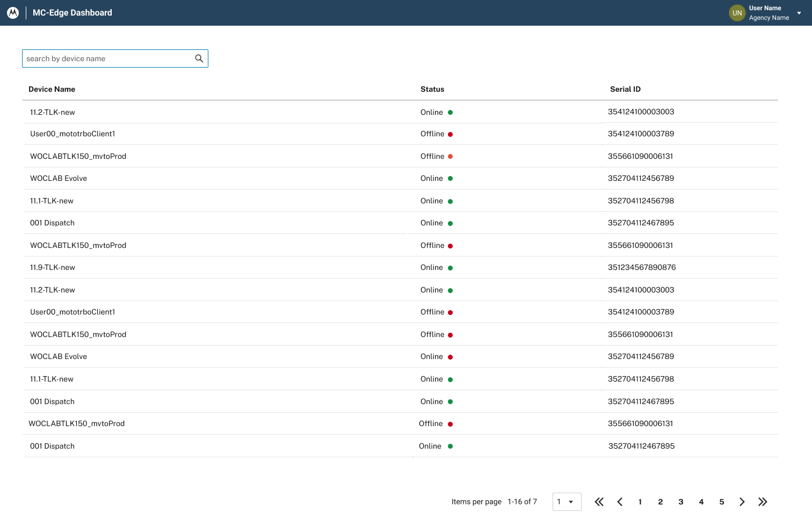The height and width of the screenshot is (527, 812).
Task: Select page 3 in pagination
Action: coord(681,502)
